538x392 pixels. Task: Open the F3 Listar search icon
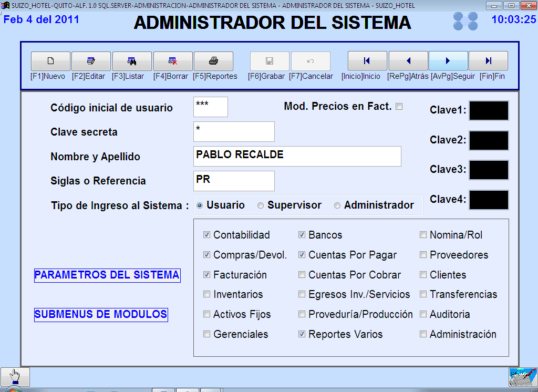pos(132,61)
